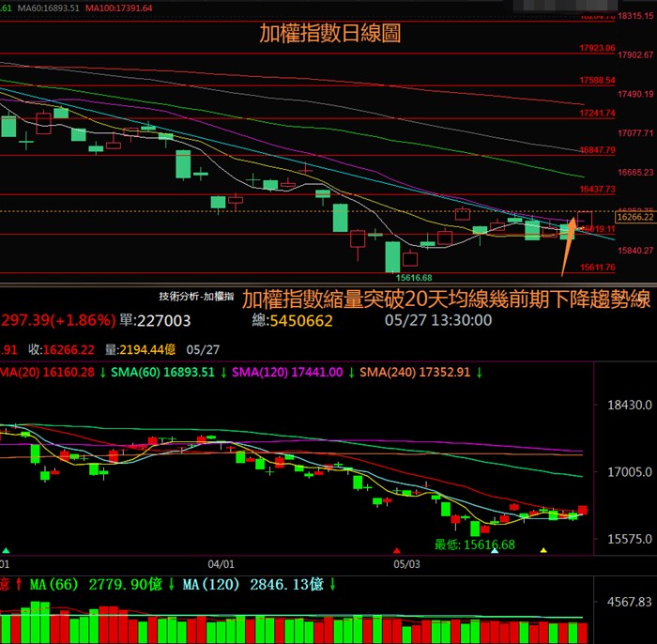The image size is (657, 644).
Task: Click the red down arrow after SMA(240)
Action: (479, 373)
